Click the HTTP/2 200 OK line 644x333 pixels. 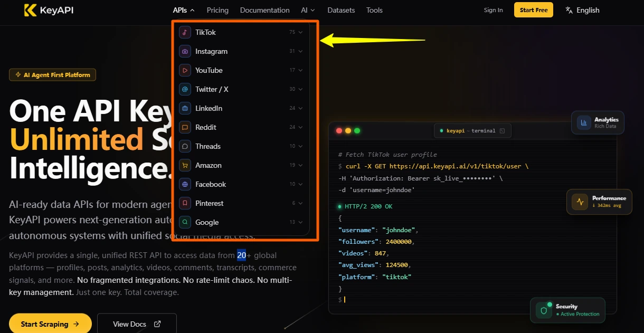[365, 206]
